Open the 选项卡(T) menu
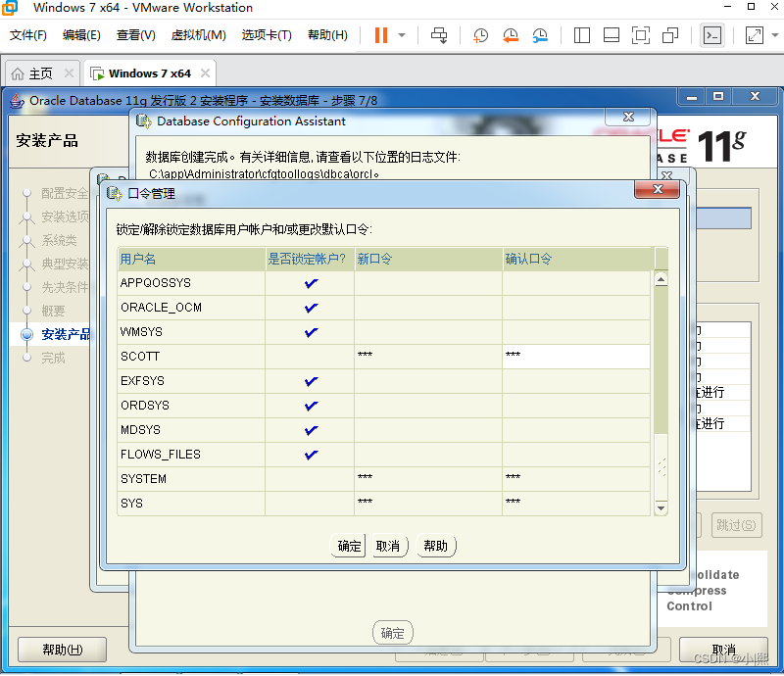 [x=267, y=35]
